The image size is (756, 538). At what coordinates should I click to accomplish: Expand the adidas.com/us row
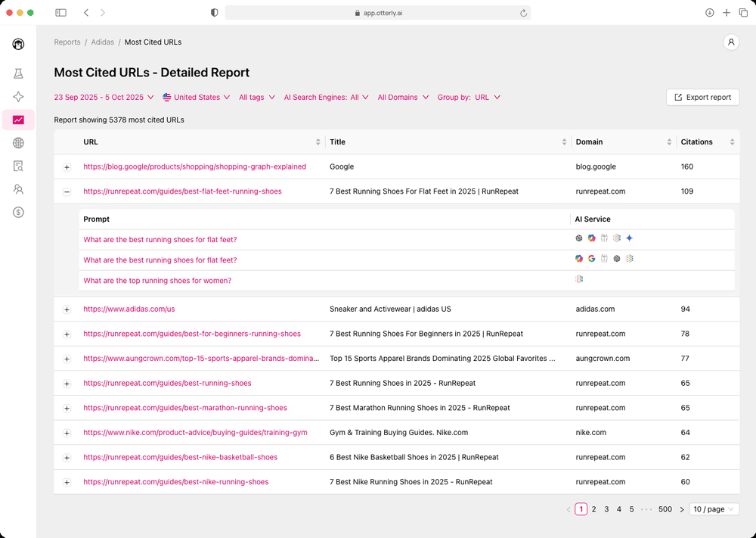(67, 309)
